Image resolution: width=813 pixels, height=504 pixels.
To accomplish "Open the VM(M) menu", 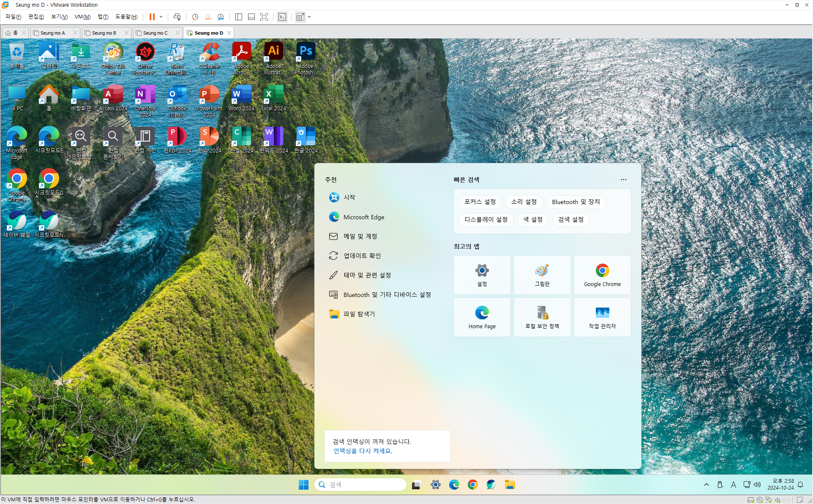I will [x=82, y=17].
